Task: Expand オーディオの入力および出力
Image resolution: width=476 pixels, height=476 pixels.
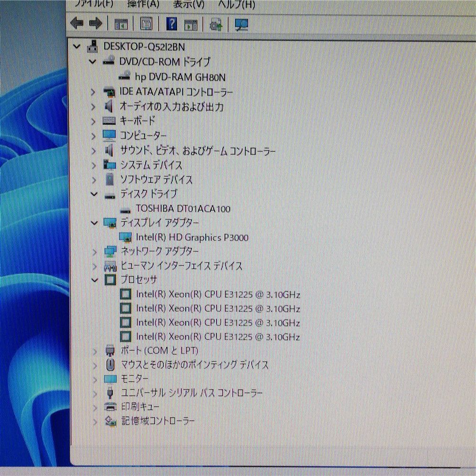Action: coord(93,106)
